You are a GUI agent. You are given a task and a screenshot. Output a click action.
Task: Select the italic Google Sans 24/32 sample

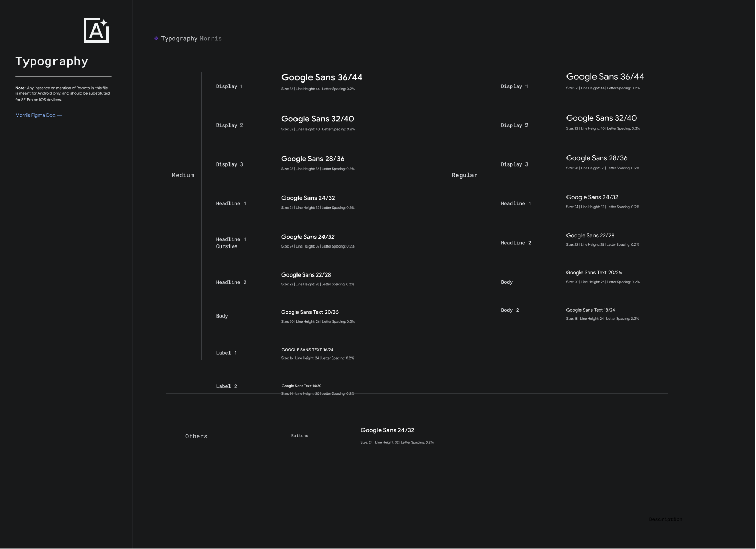coord(308,237)
